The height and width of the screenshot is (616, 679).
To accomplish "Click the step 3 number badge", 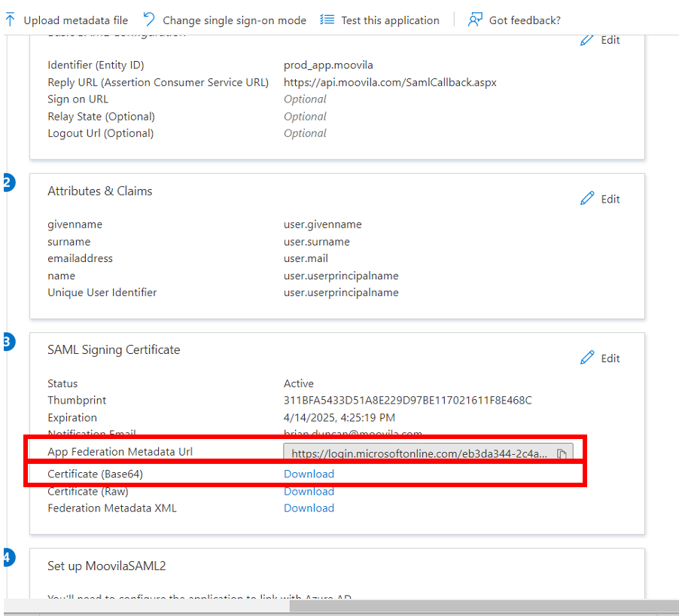I will 8,342.
